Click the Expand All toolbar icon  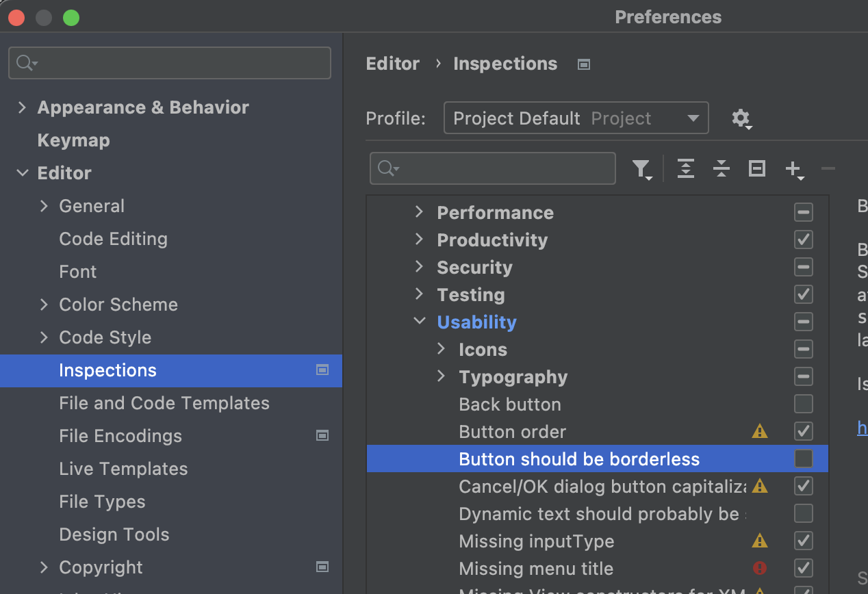point(685,168)
